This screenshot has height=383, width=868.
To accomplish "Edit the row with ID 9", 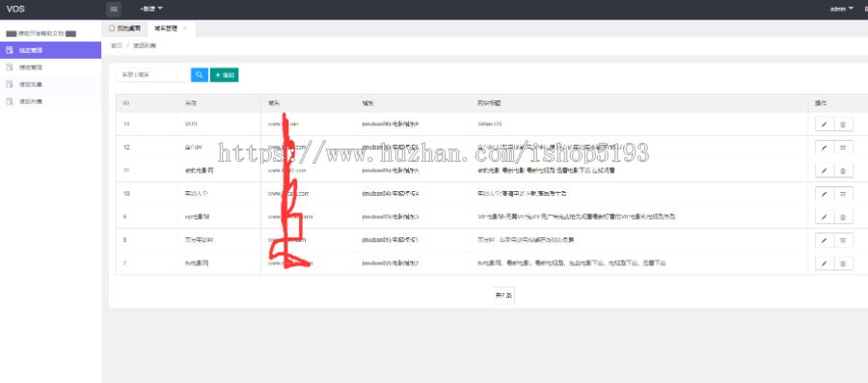I will click(x=825, y=217).
